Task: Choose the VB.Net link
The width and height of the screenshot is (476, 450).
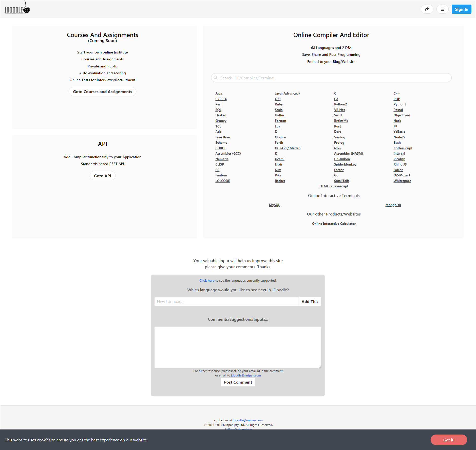Action: pos(339,110)
